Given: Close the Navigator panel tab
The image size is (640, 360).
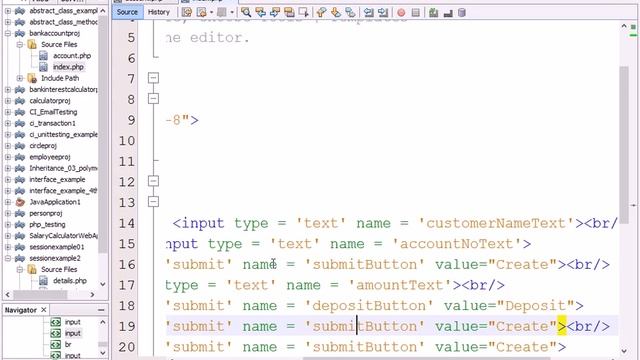Looking at the screenshot, I should pos(44,310).
